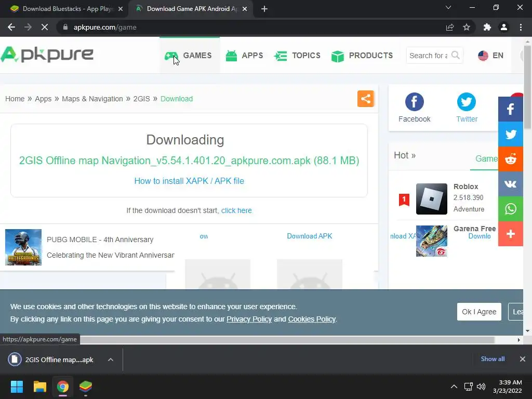Open Chrome's three-dot menu

click(521, 27)
